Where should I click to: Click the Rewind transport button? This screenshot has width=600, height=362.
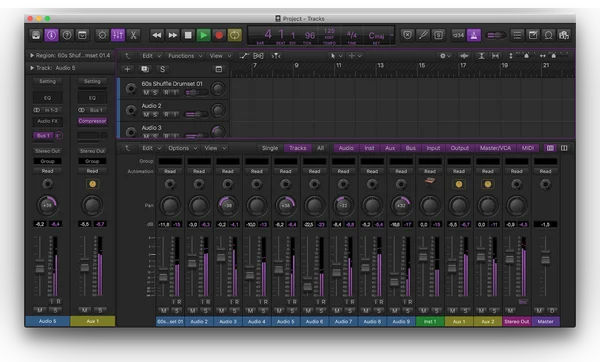pyautogui.click(x=157, y=35)
